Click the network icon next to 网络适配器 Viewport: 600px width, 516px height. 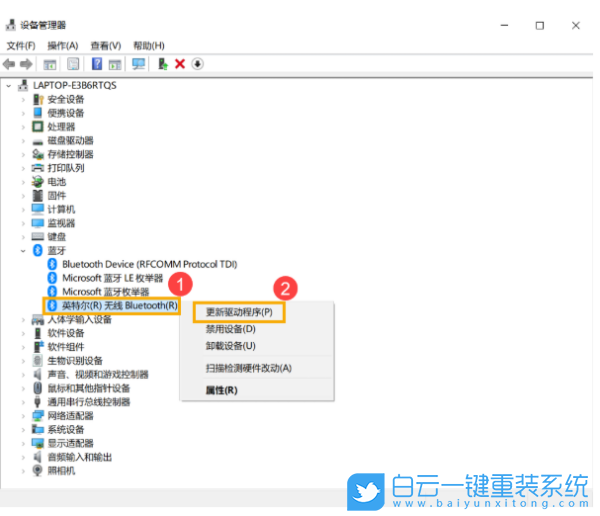point(38,415)
